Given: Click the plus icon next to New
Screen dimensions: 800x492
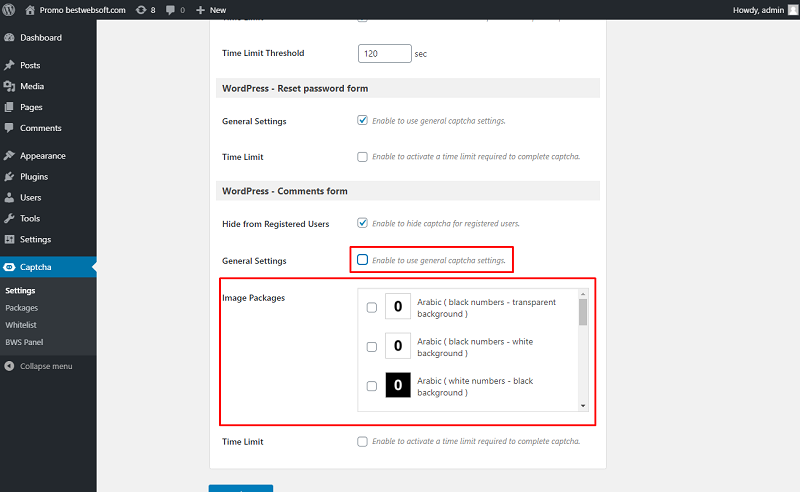Looking at the screenshot, I should click(x=201, y=10).
